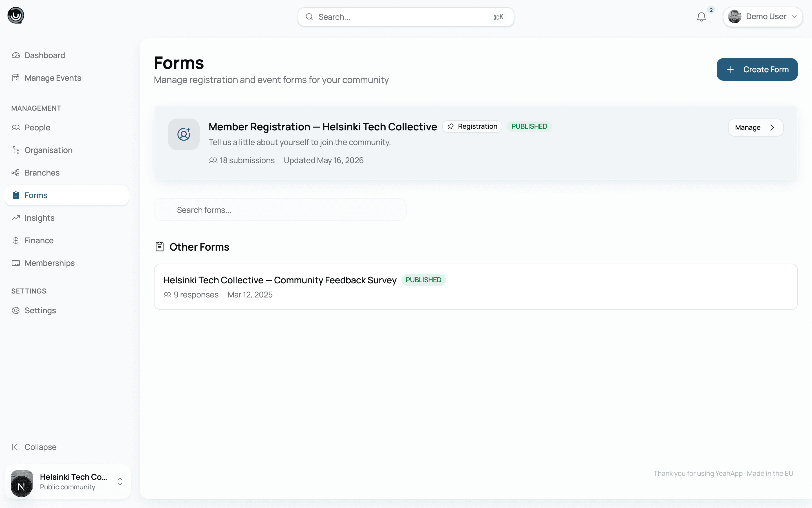Click the Mar 12, 2025 date

point(250,295)
